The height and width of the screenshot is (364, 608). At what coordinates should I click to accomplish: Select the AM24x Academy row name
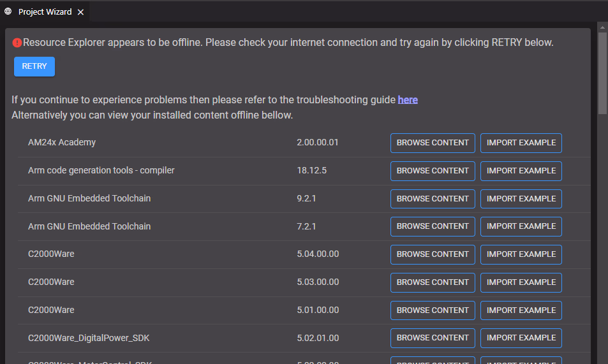pos(62,143)
